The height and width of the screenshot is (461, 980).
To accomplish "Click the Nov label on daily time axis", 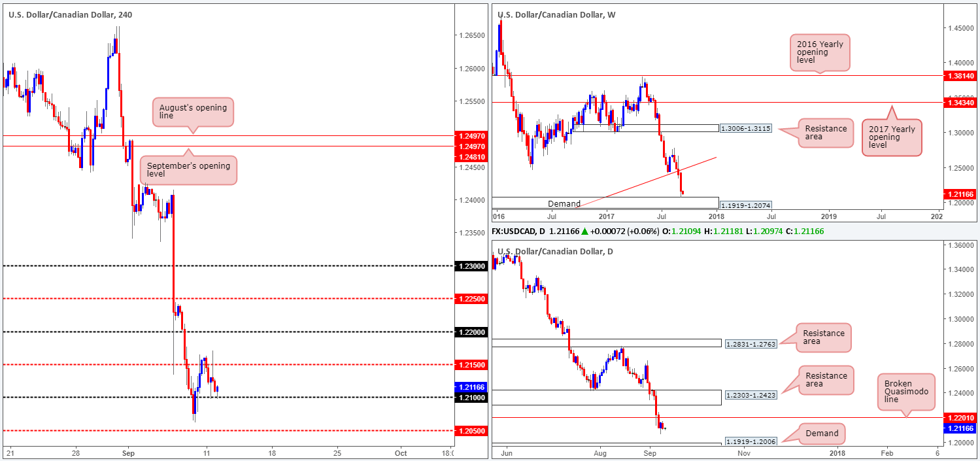I will (x=743, y=452).
